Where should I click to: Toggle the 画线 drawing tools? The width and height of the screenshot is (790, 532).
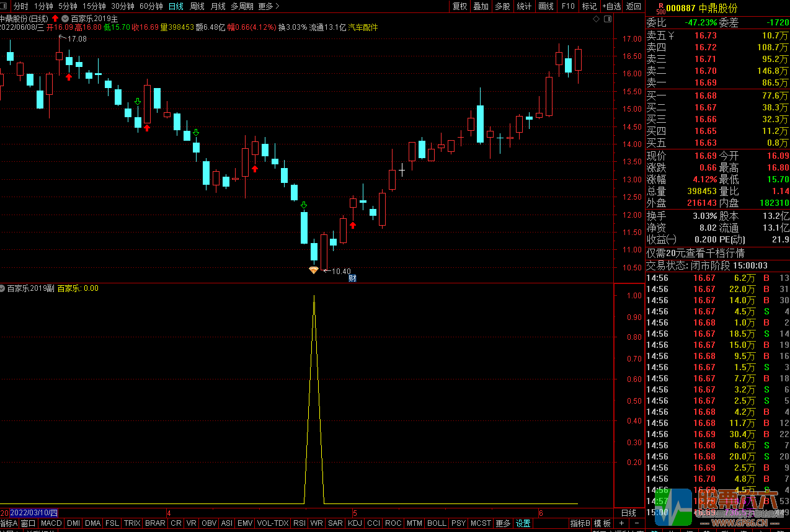point(546,6)
